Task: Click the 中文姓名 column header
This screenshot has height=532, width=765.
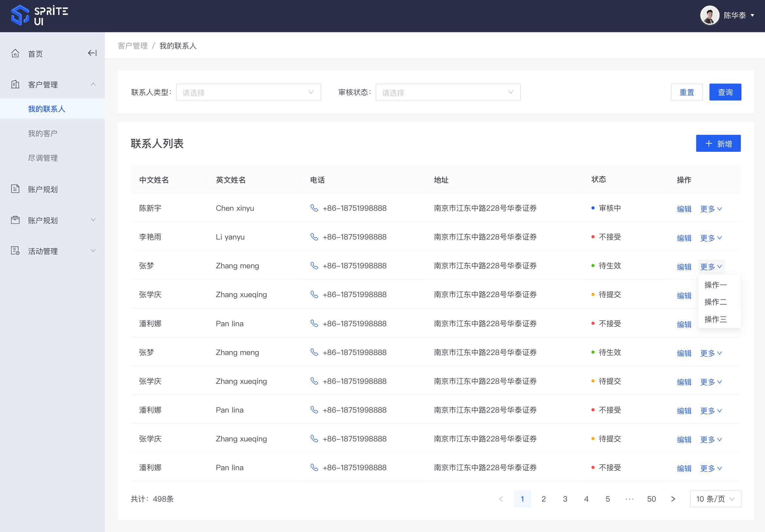Action: coord(154,180)
